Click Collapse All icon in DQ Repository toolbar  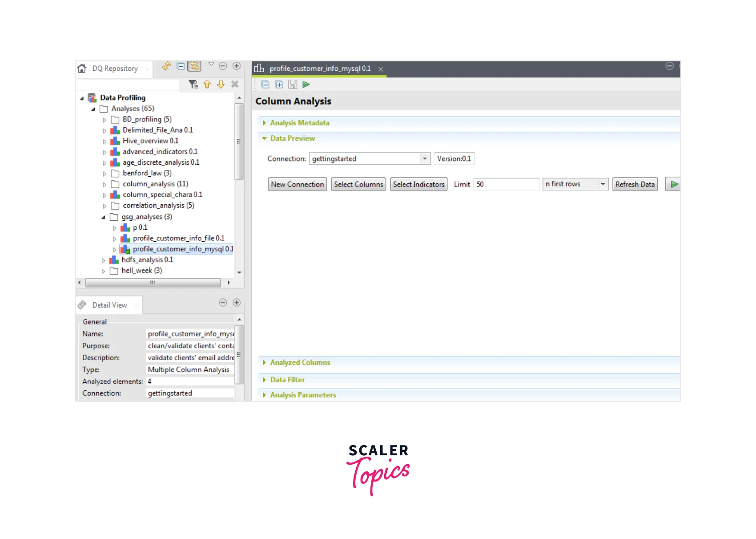point(181,66)
